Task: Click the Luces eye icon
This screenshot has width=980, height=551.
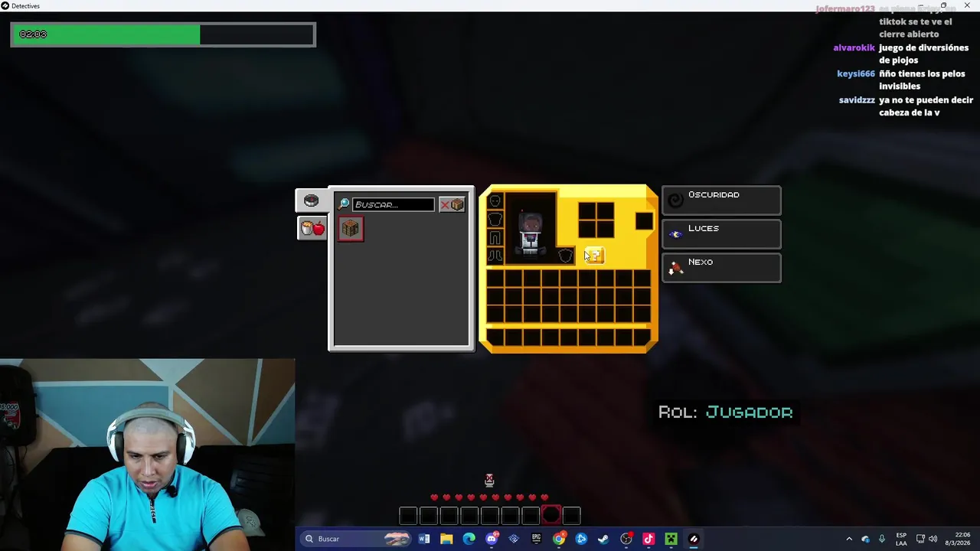Action: [x=675, y=234]
